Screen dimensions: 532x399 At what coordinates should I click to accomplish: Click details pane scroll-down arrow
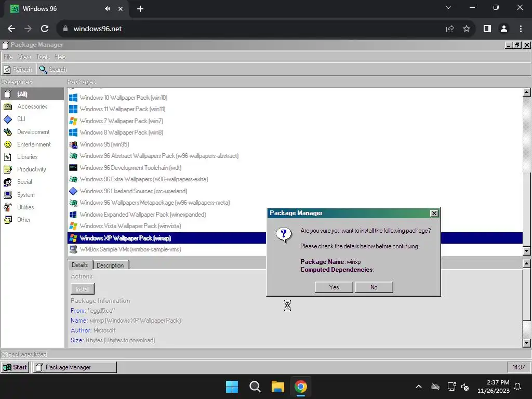[x=527, y=343]
